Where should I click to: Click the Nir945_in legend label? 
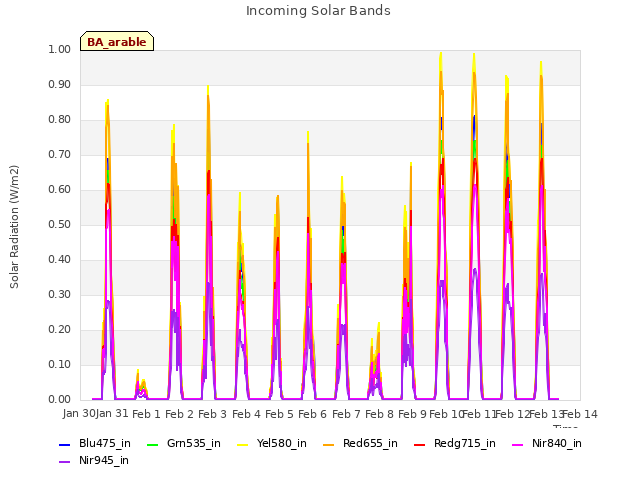click(x=104, y=460)
